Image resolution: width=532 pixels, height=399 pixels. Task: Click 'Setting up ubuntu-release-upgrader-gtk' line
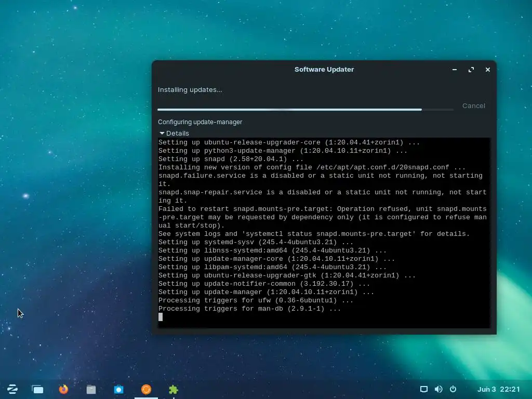pyautogui.click(x=287, y=275)
